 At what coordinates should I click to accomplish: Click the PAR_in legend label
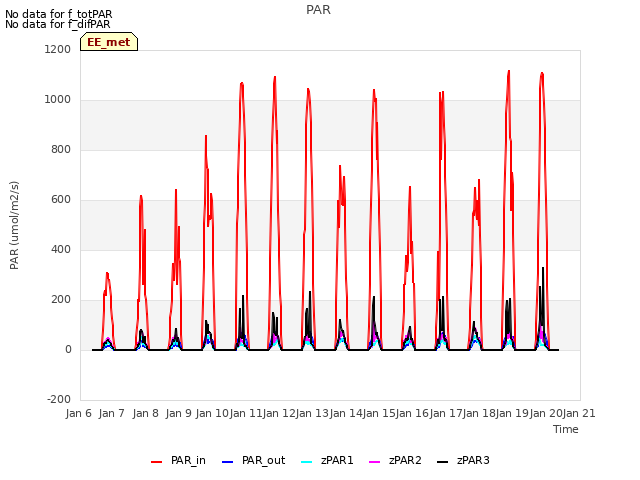[x=188, y=460]
